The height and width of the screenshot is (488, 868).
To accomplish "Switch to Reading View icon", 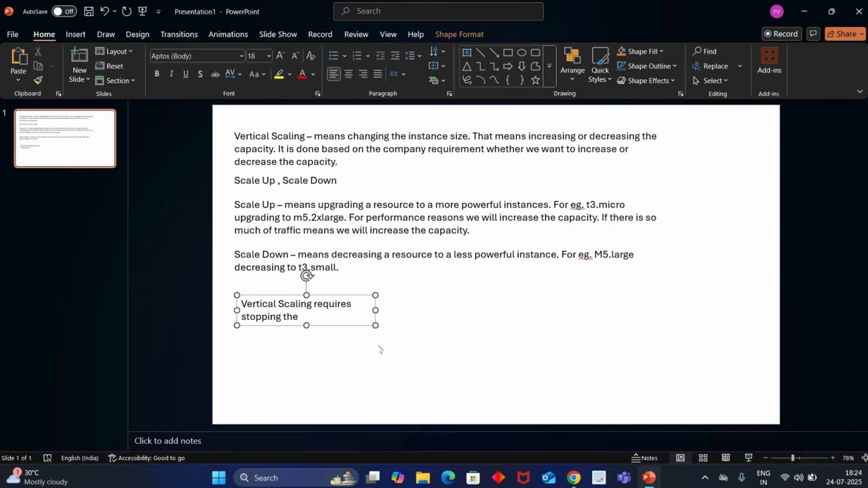I will [x=726, y=457].
